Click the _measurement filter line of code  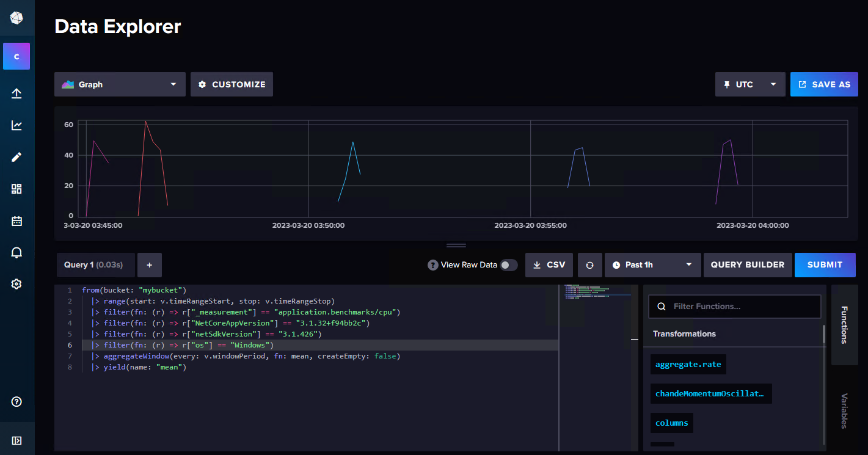click(246, 312)
